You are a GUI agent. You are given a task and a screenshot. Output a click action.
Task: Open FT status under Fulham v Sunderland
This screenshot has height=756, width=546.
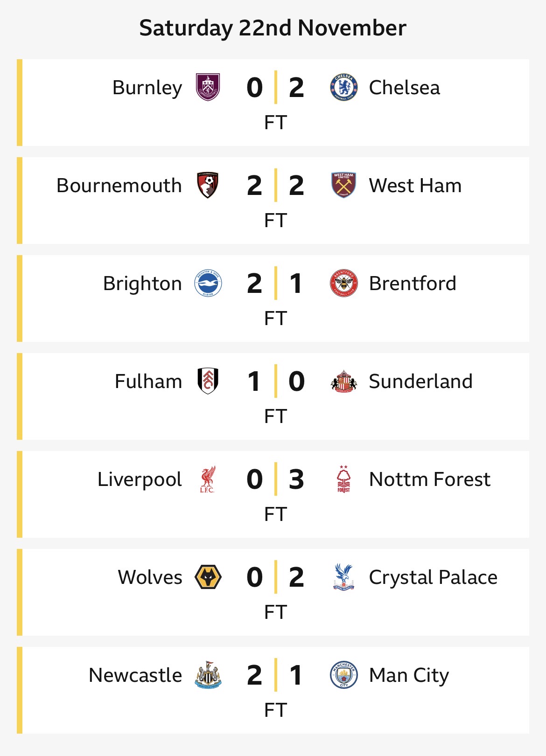[275, 416]
